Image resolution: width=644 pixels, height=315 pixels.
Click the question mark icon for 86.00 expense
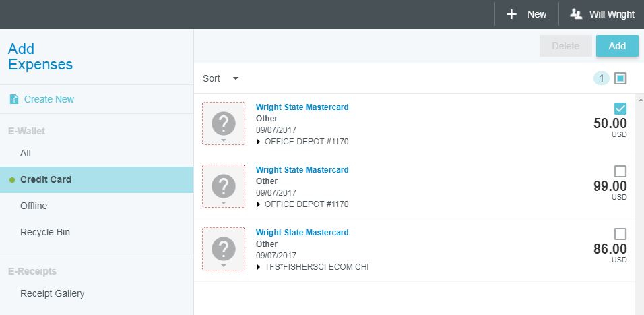224,249
